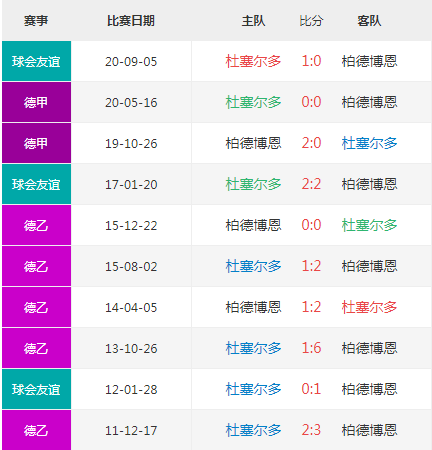
Task: Open the 1:6 score on 13-10-26
Action: (x=311, y=348)
